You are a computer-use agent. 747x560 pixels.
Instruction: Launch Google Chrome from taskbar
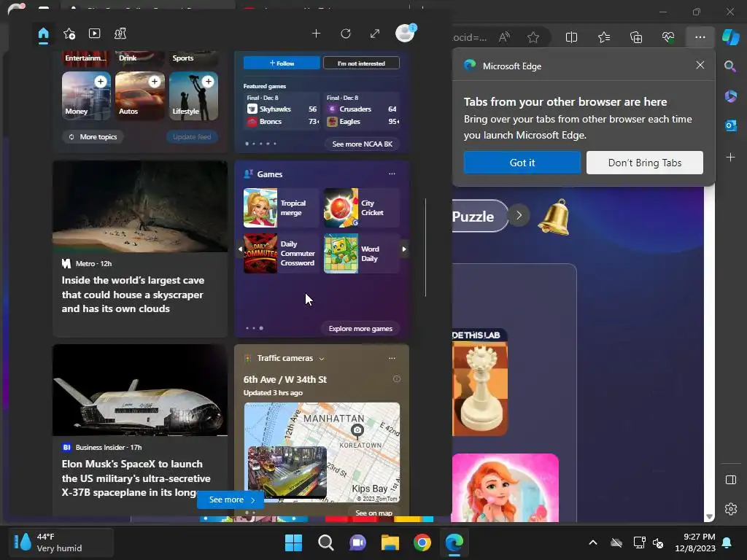click(422, 542)
